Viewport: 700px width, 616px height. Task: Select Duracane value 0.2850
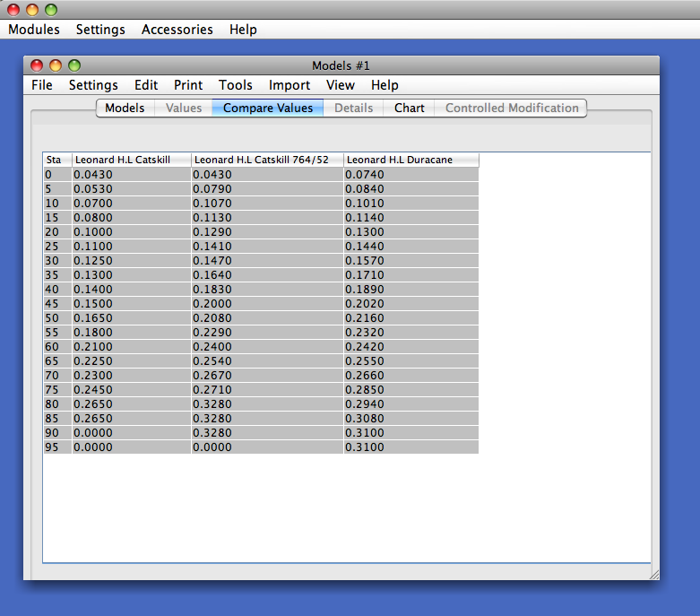[411, 389]
